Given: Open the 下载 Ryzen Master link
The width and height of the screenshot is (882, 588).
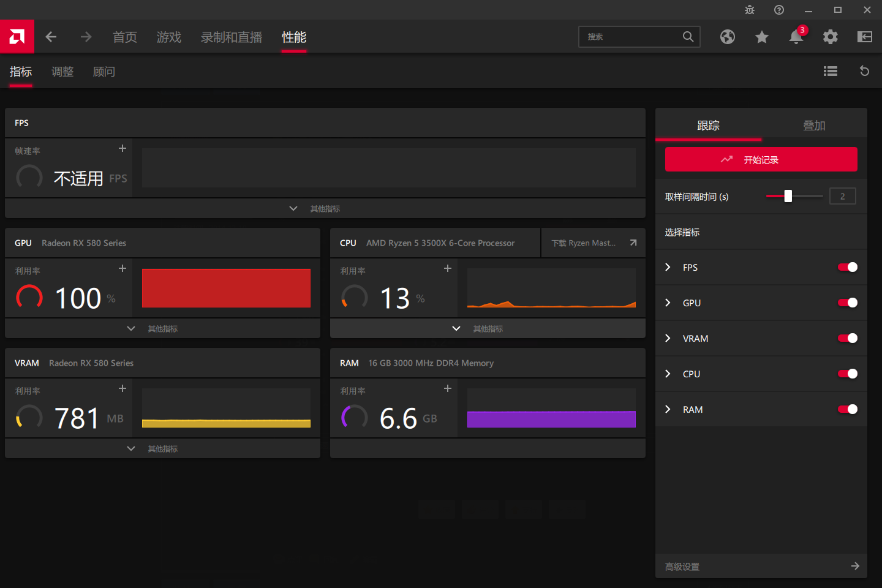Looking at the screenshot, I should pyautogui.click(x=593, y=243).
